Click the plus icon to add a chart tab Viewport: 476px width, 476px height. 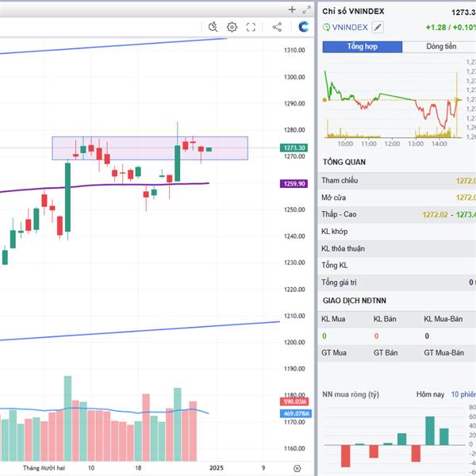[292, 10]
